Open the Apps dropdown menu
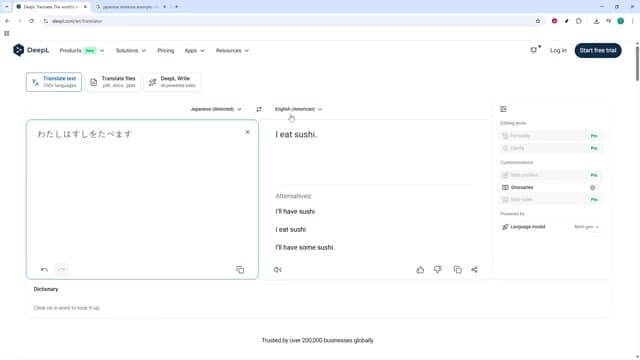 [x=194, y=51]
